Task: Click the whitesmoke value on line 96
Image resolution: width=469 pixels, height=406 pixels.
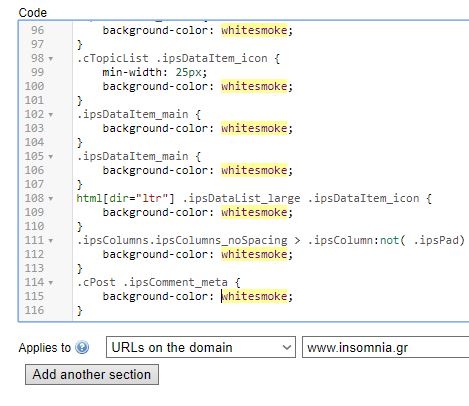Action: [x=254, y=30]
